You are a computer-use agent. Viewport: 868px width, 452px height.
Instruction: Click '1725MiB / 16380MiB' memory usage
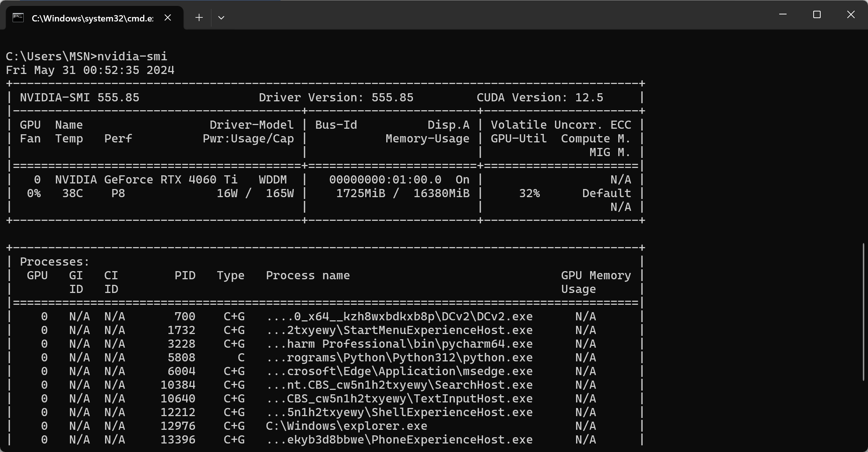pyautogui.click(x=403, y=193)
